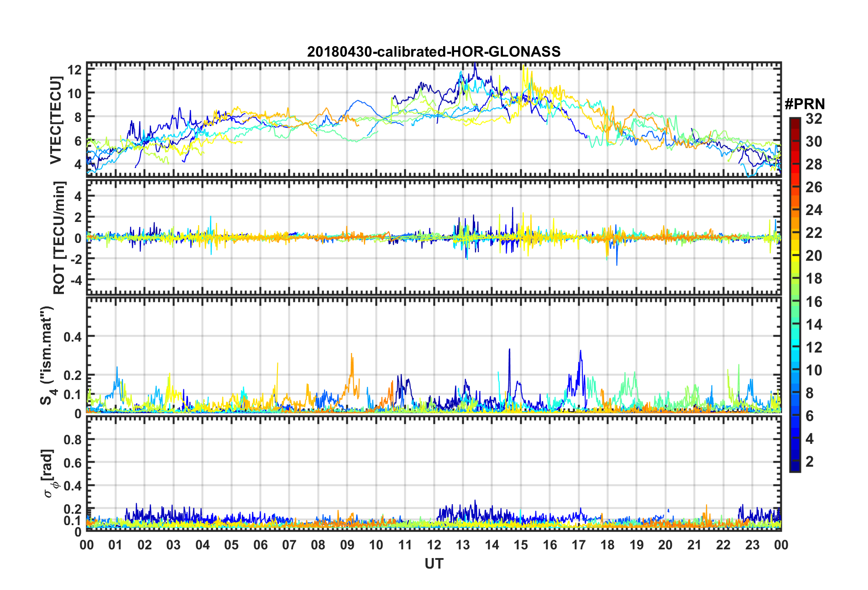Viewport: 868px width, 590px height.
Task: Click colorbar tick label 6
Action: coord(810,416)
